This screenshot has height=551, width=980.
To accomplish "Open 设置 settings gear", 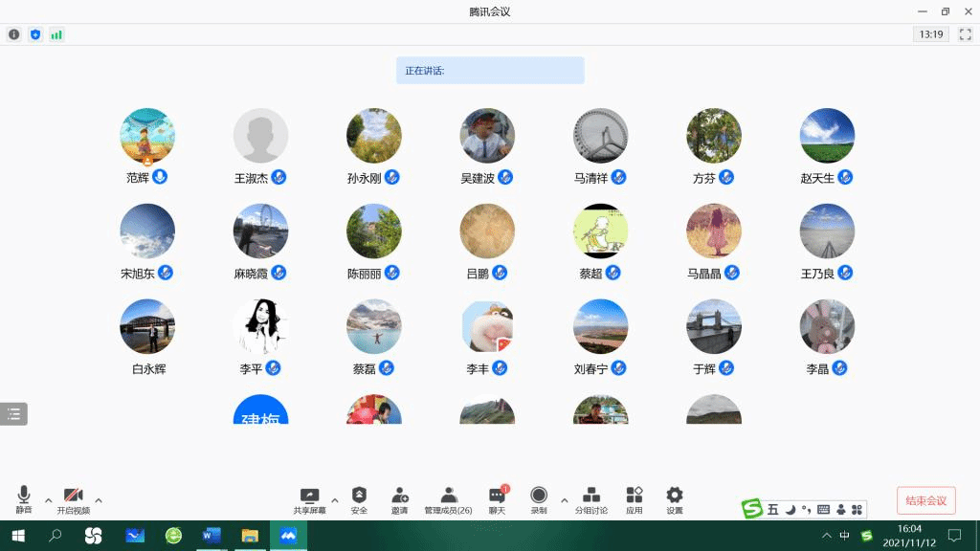I will (675, 499).
